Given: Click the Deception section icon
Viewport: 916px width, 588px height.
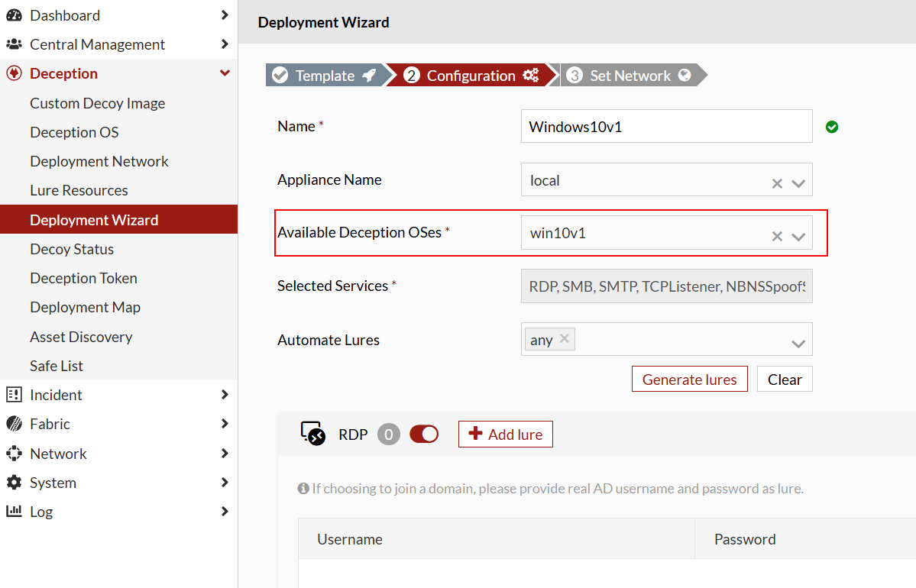Looking at the screenshot, I should coord(14,73).
